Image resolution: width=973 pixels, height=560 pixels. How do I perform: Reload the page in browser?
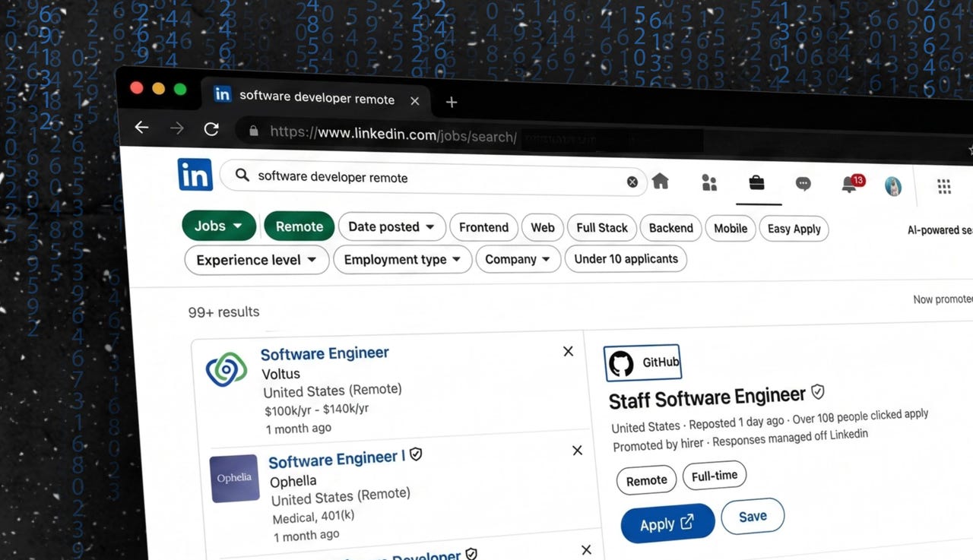211,129
